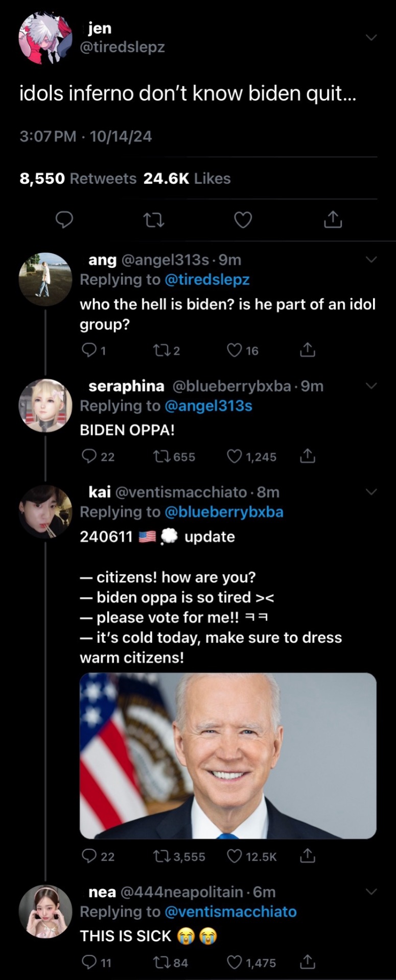Open the chevron menu on seraphina's reply
This screenshot has height=980, width=396.
pos(371,386)
